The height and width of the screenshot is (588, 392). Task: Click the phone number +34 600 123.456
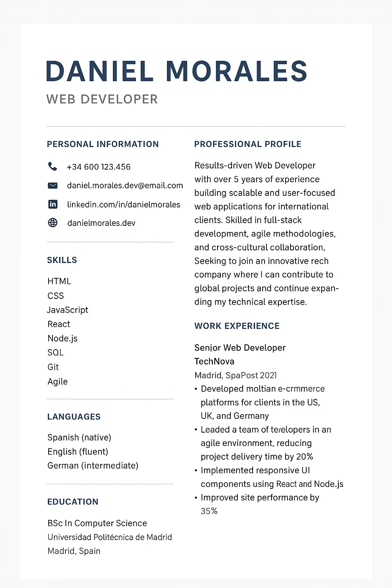pyautogui.click(x=98, y=167)
